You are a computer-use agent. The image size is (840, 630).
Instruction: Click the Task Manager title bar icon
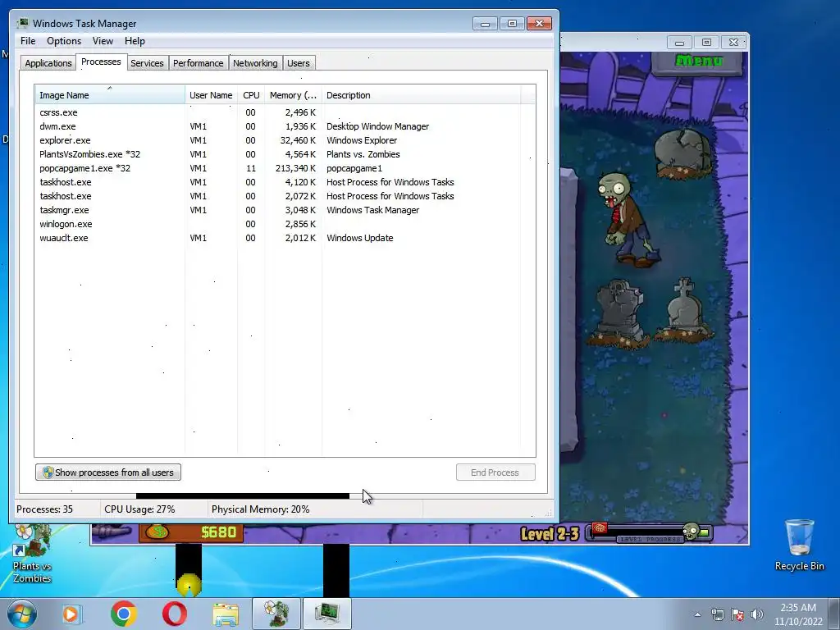(22, 23)
